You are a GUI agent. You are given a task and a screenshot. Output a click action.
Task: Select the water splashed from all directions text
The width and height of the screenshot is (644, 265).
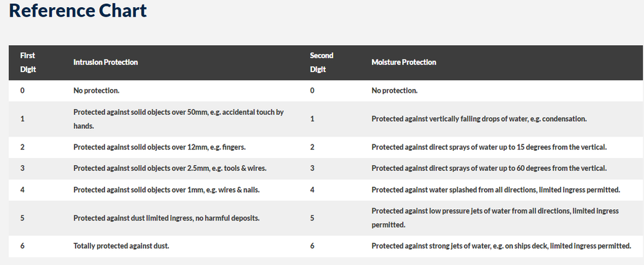pos(494,190)
